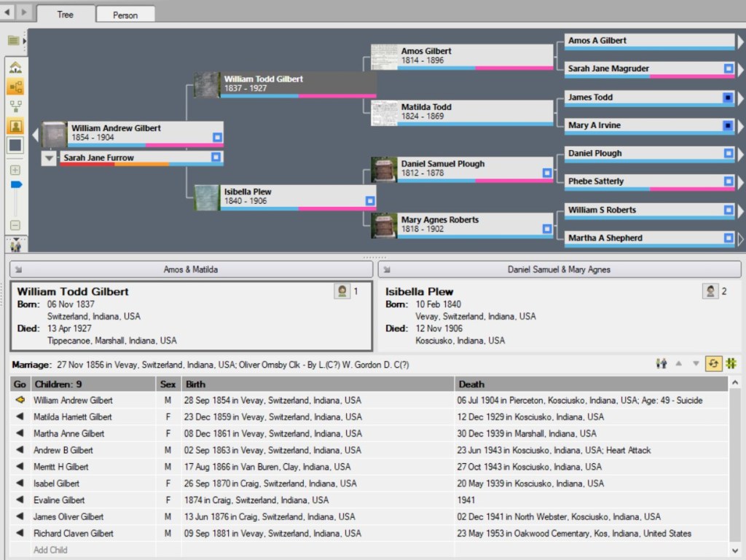Click the Daniel Samuel & Mary Agnes button
Viewport: 746px width, 560px height.
coord(559,269)
